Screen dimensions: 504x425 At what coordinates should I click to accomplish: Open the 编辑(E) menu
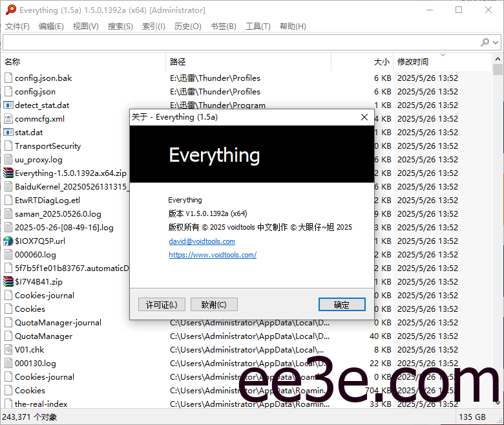(51, 27)
